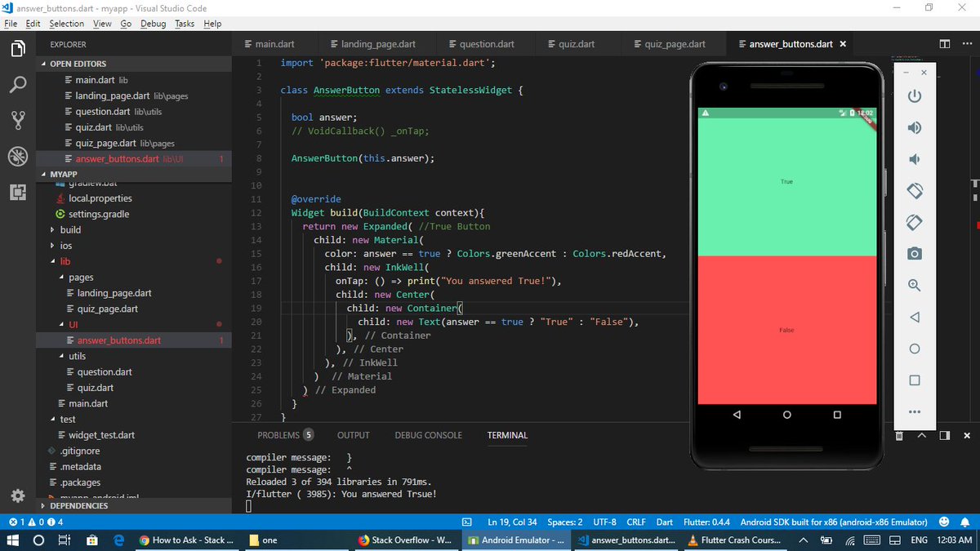Open the Extensions view in activity bar

click(17, 192)
